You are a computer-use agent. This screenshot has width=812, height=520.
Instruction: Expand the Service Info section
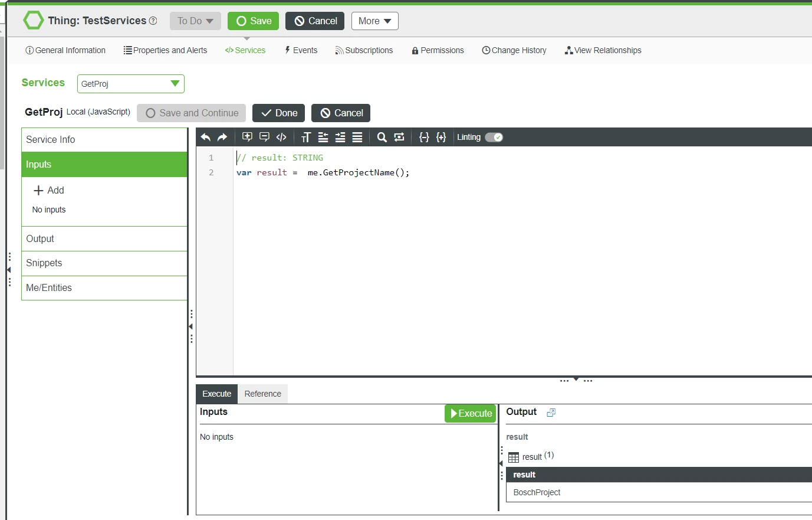(x=104, y=140)
